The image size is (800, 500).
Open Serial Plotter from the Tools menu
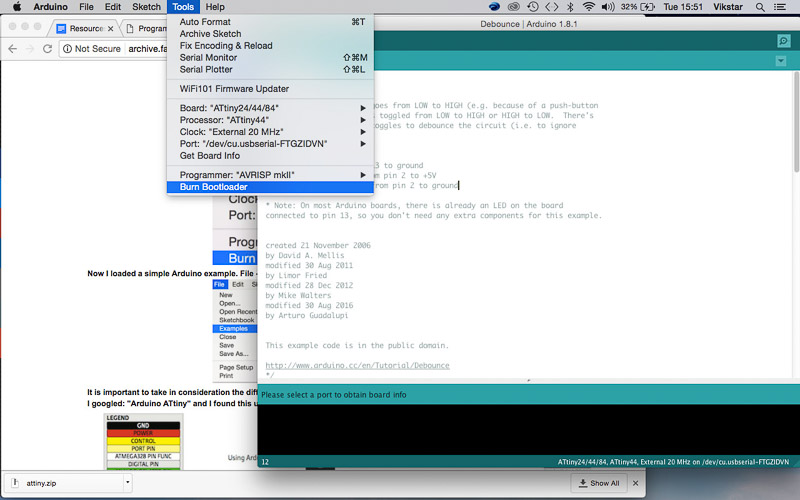pyautogui.click(x=270, y=69)
